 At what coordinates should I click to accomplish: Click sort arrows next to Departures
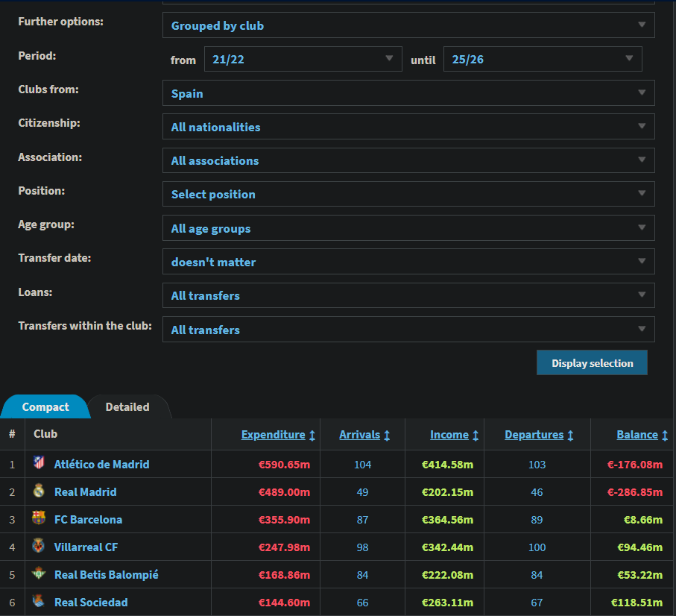click(570, 436)
